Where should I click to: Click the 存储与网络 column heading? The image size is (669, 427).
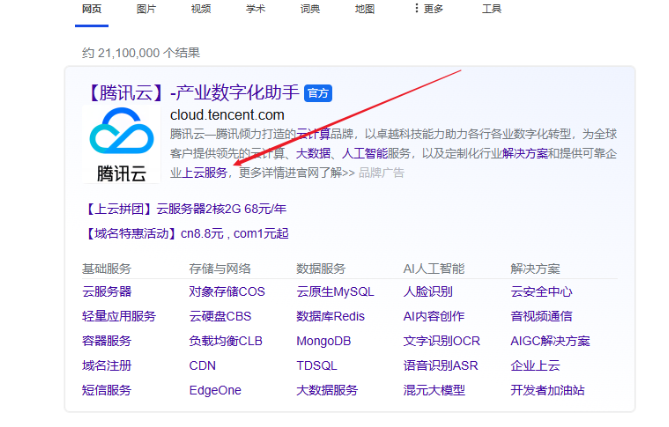[220, 269]
